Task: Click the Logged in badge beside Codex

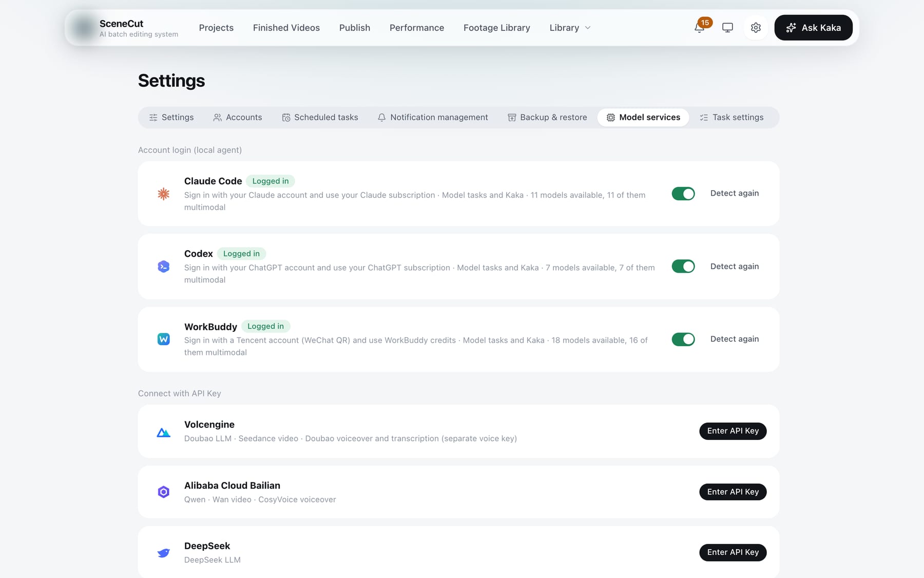Action: coord(241,254)
